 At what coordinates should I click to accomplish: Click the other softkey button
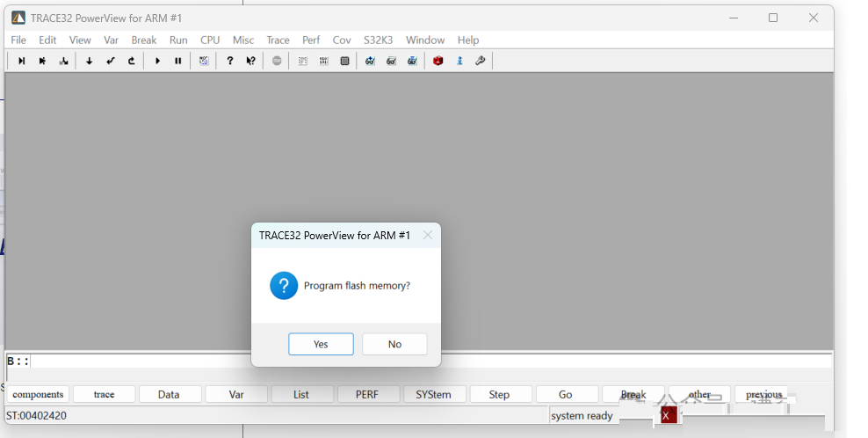(x=699, y=394)
